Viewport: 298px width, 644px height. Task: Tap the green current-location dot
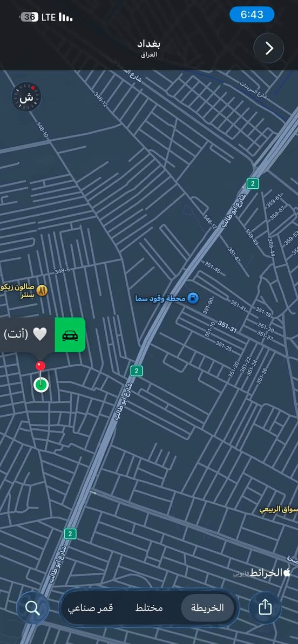point(40,385)
